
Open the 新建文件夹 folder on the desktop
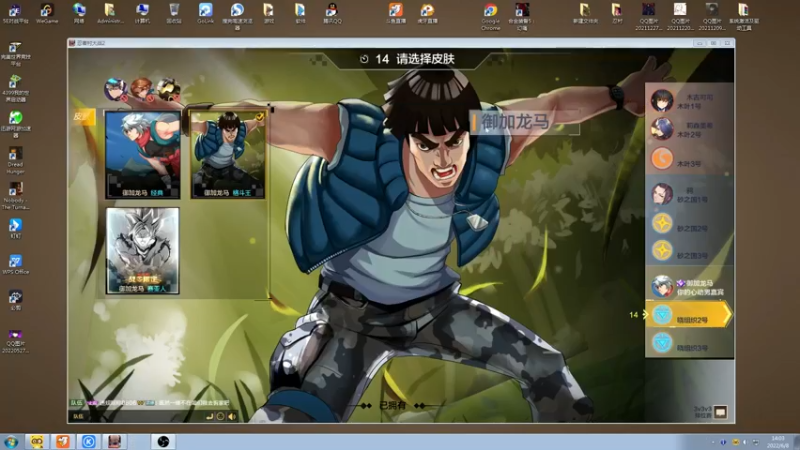point(585,13)
